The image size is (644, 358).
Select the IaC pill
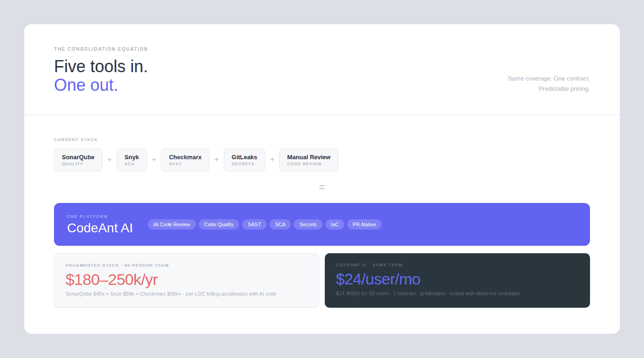(x=335, y=224)
